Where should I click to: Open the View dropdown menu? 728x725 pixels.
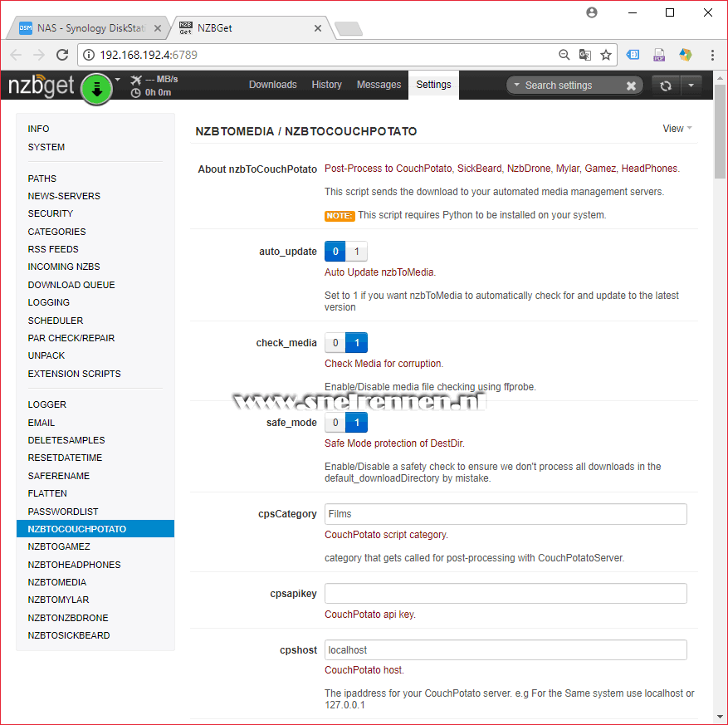(677, 129)
